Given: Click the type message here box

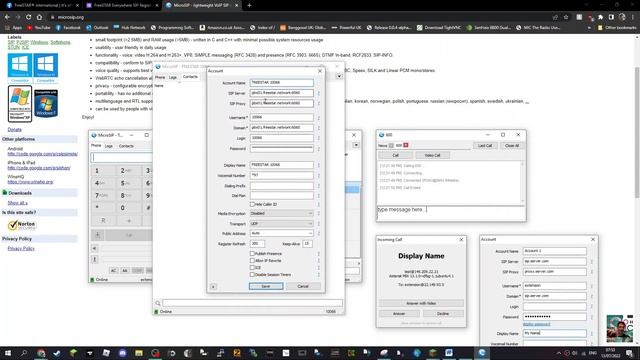Looking at the screenshot, I should [x=451, y=213].
